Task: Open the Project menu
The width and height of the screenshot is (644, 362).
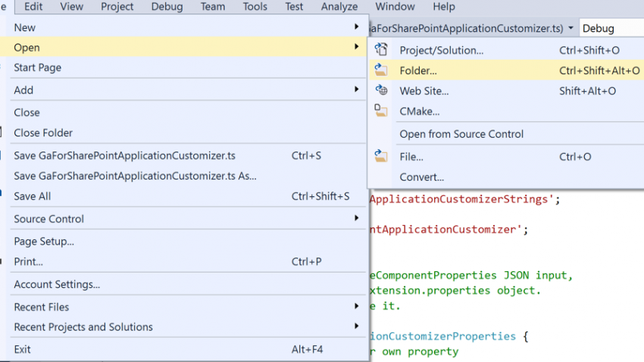Action: point(117,7)
